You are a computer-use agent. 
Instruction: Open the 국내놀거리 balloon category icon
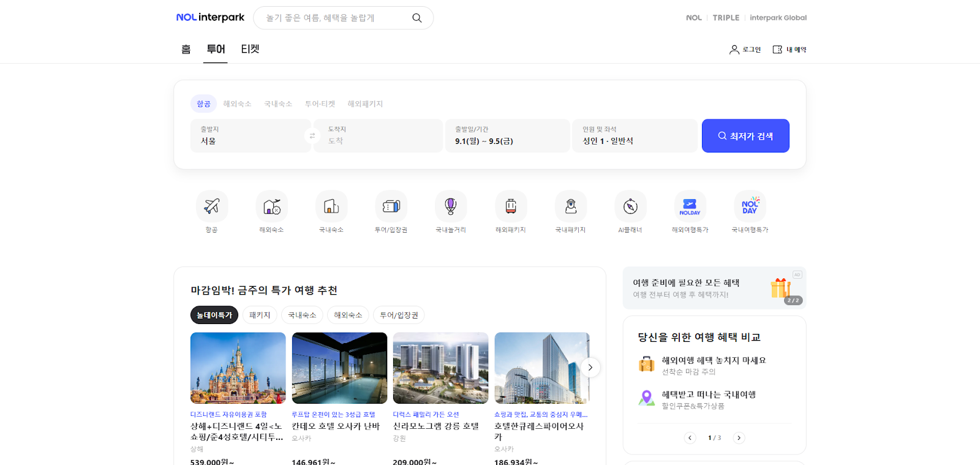click(451, 206)
